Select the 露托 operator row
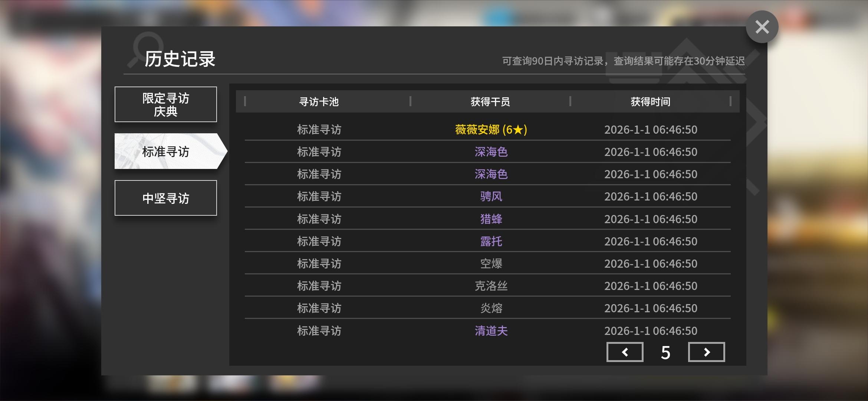The width and height of the screenshot is (868, 401). (x=490, y=241)
